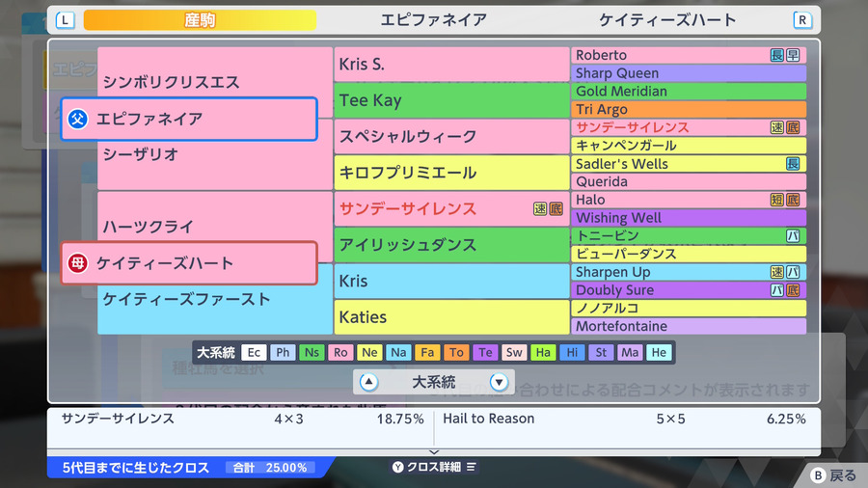Viewport: 868px width, 488px height.
Task: Click the Ha lineage color swatch
Action: pos(543,352)
